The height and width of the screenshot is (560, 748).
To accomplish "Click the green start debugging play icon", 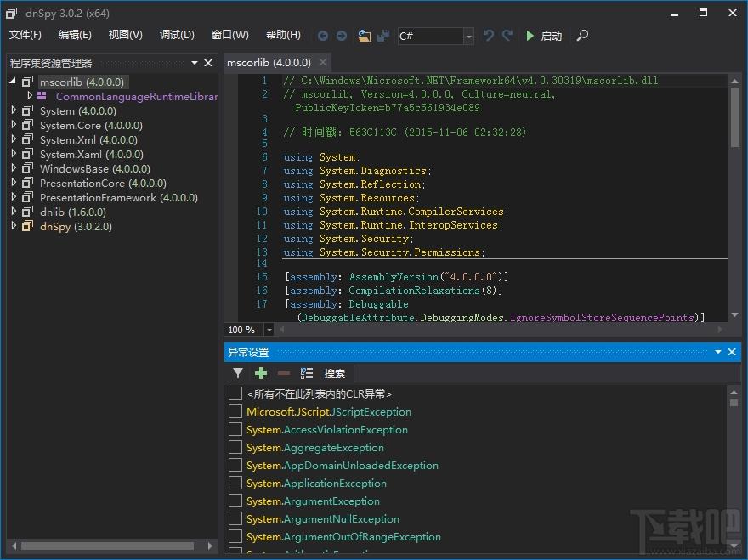I will (530, 36).
